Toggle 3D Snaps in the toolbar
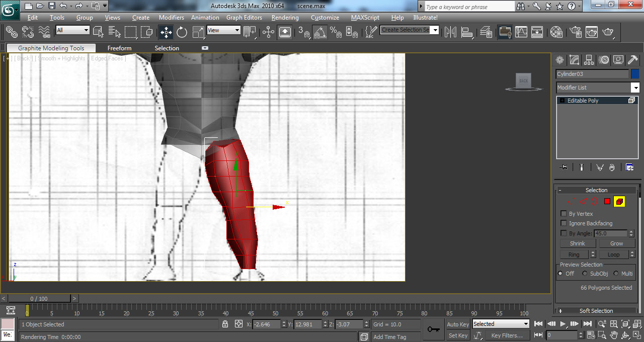Viewport: 644px width, 342px height. click(303, 32)
